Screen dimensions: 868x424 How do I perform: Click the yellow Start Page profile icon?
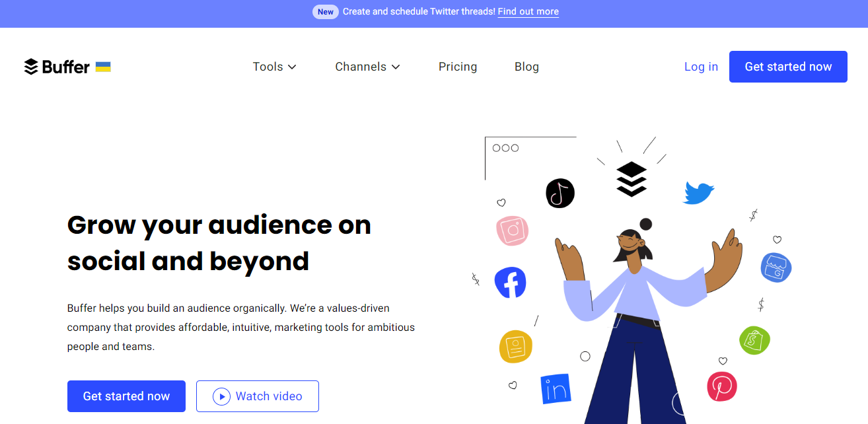pyautogui.click(x=515, y=346)
